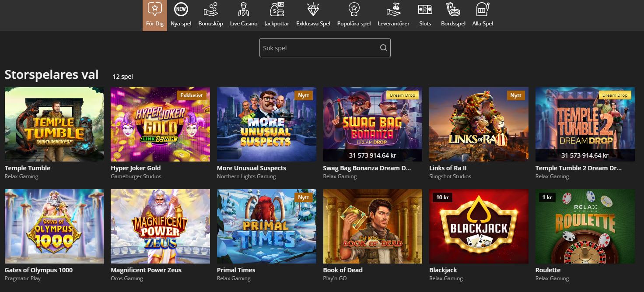Click the Dream Drop badge on Swag Bag Bonanza
Screen dimensions: 644x292
(402, 95)
